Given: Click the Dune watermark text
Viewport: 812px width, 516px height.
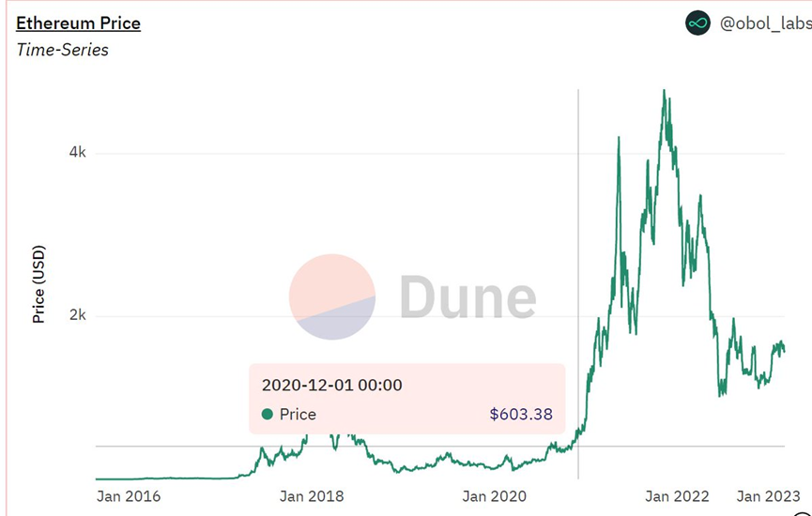Looking at the screenshot, I should point(467,296).
